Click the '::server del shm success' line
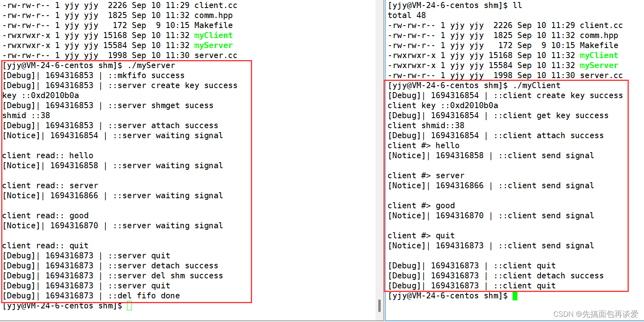The image size is (644, 322). point(113,276)
